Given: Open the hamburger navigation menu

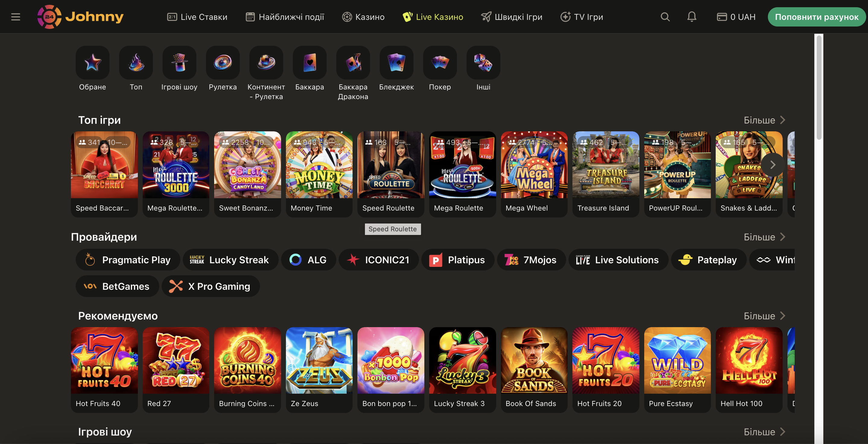Looking at the screenshot, I should 15,17.
